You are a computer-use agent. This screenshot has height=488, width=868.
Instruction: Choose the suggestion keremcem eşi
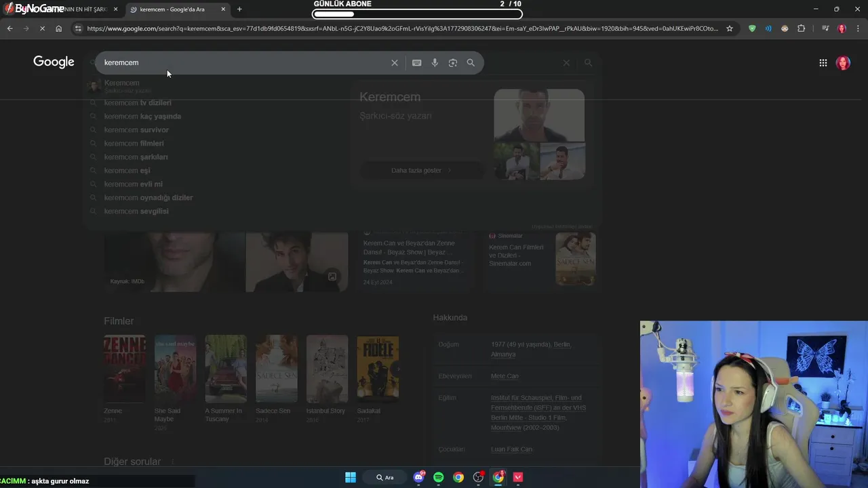point(127,171)
